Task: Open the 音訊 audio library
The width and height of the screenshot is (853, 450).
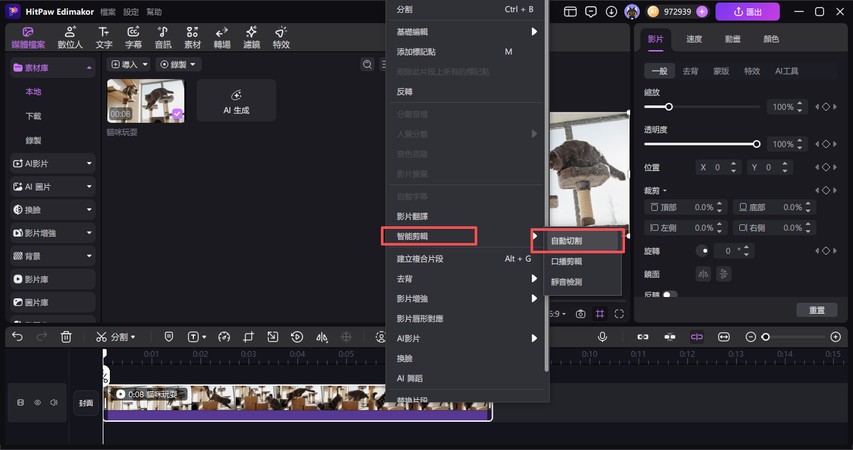Action: click(163, 38)
